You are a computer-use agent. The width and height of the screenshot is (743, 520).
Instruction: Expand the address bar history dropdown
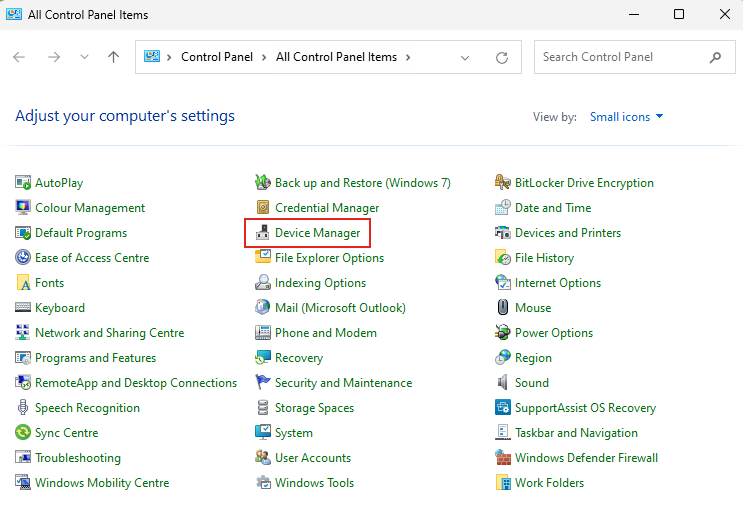point(465,57)
